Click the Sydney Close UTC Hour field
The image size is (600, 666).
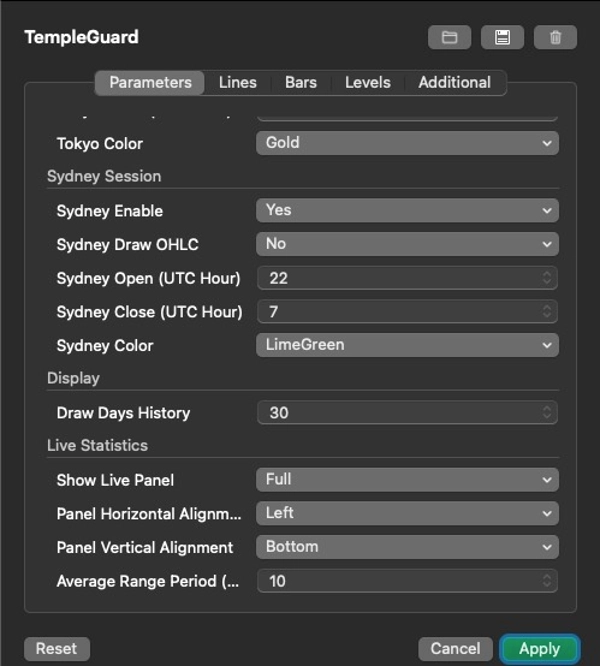(407, 312)
